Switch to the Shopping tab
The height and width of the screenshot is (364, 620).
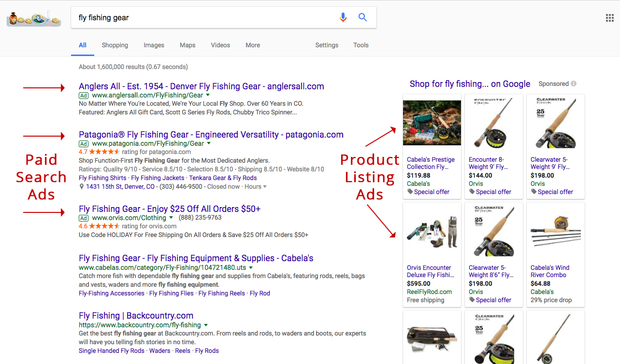pyautogui.click(x=115, y=45)
